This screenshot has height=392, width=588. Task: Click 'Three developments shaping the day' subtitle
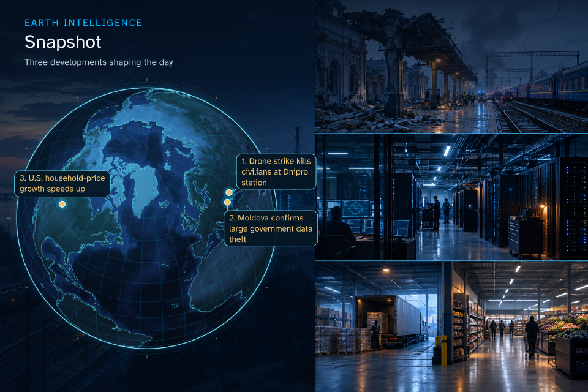(99, 62)
